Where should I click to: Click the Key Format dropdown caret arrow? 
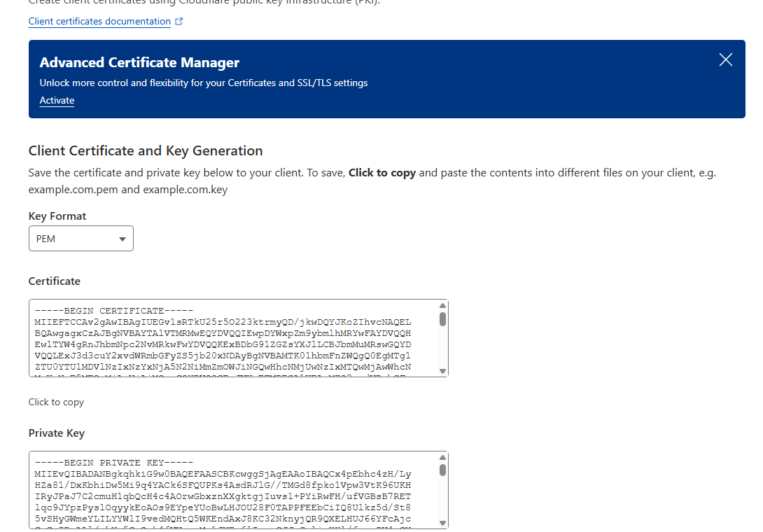click(122, 239)
